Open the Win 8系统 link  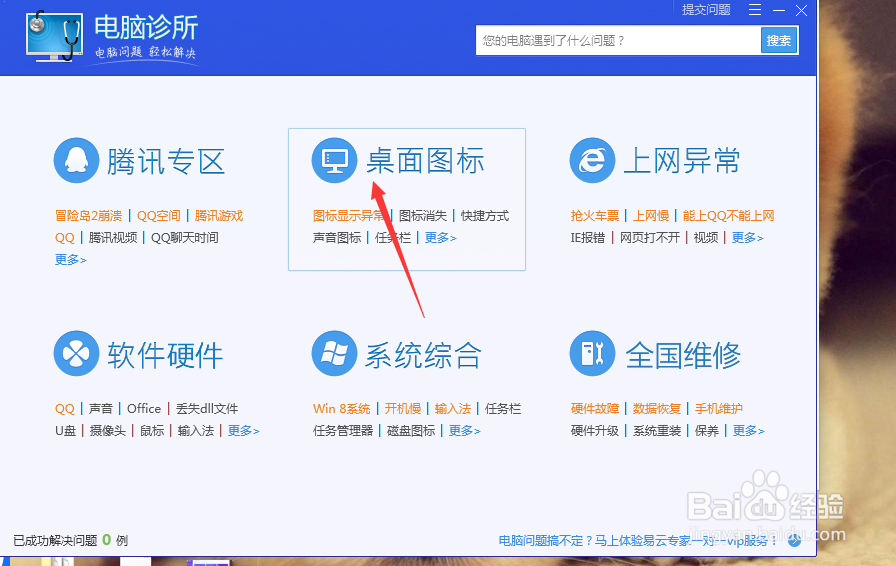tap(342, 409)
